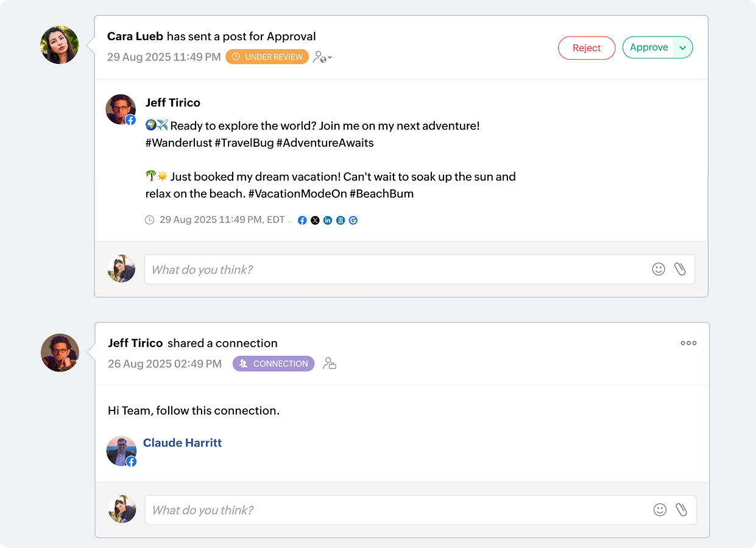This screenshot has height=548, width=756.
Task: Open the three-dots menu on the connection post
Action: [x=688, y=343]
